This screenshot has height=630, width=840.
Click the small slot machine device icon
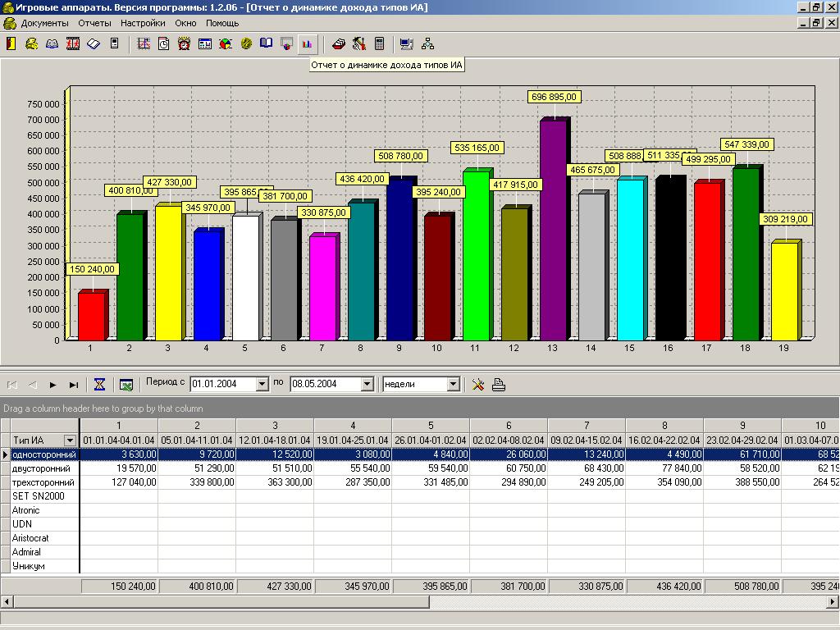(x=114, y=44)
